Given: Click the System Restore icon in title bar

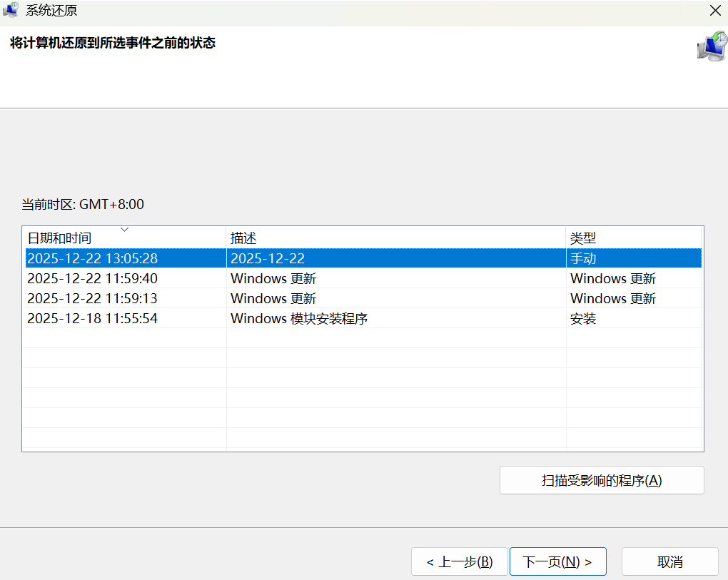Looking at the screenshot, I should [11, 10].
